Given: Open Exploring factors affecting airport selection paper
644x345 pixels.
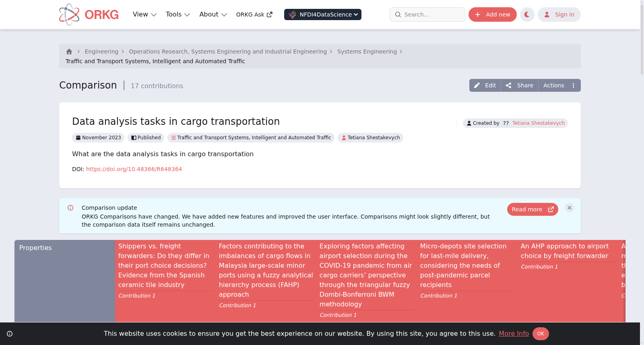Looking at the screenshot, I should tap(366, 275).
